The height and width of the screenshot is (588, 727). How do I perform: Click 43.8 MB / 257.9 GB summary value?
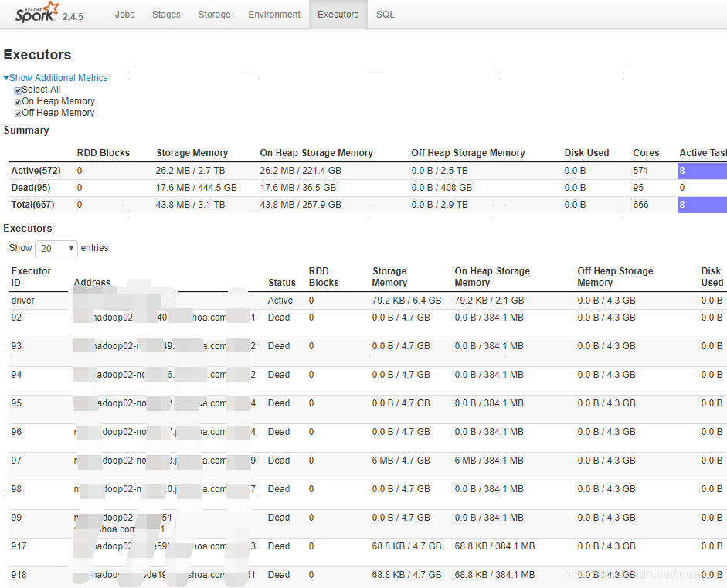(301, 205)
